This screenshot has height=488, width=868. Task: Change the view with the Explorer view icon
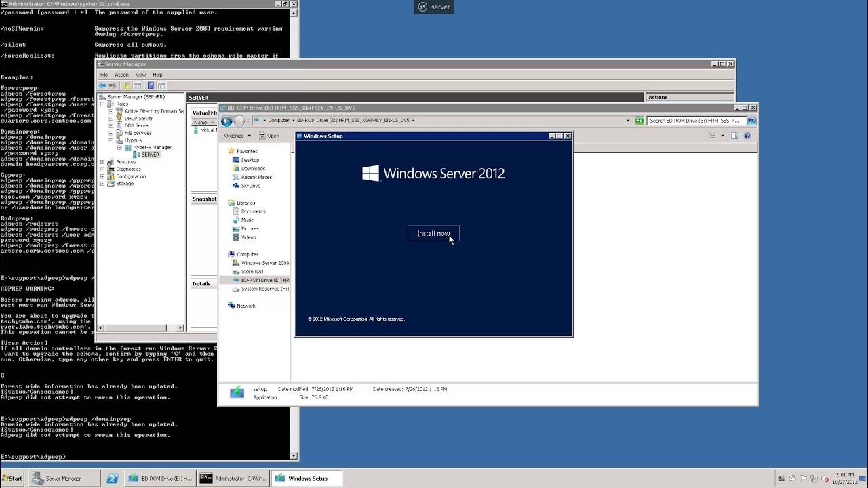point(712,136)
